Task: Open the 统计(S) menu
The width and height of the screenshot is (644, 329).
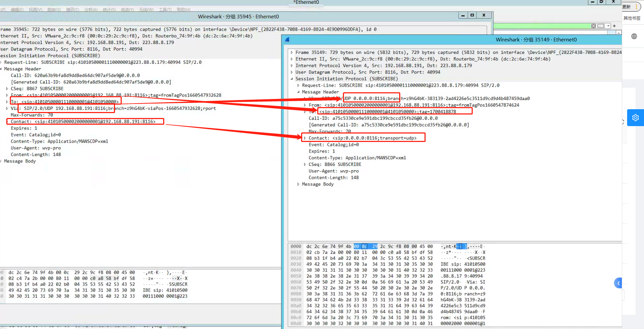Action: [x=109, y=10]
